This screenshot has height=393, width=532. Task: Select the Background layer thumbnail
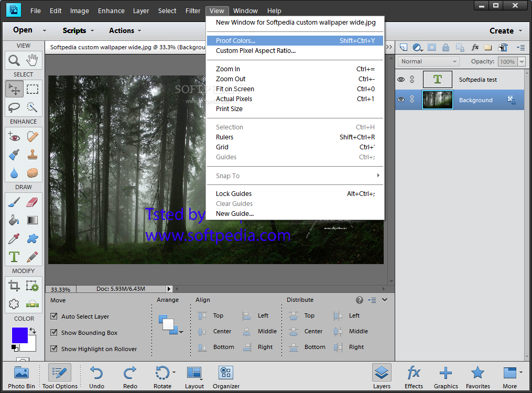point(437,100)
